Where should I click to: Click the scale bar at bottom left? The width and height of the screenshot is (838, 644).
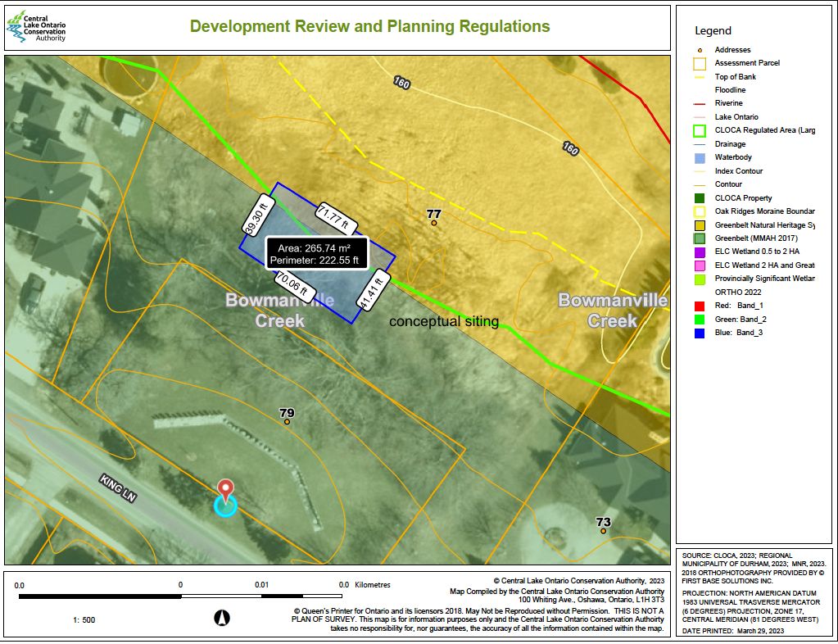tap(180, 596)
